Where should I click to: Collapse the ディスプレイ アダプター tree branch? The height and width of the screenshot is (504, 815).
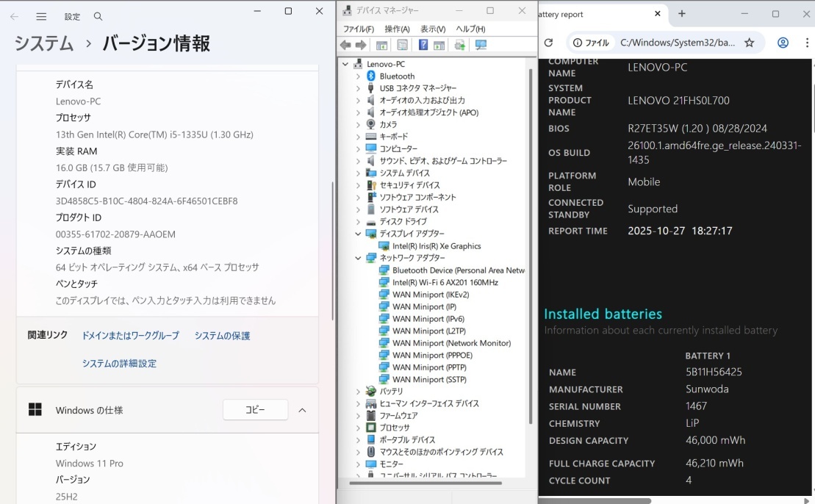coord(358,234)
